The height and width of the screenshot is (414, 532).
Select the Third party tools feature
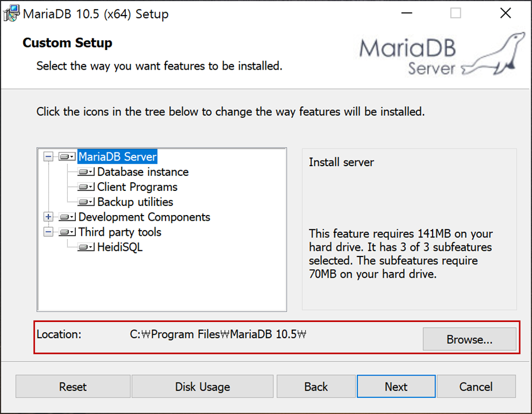click(x=119, y=232)
